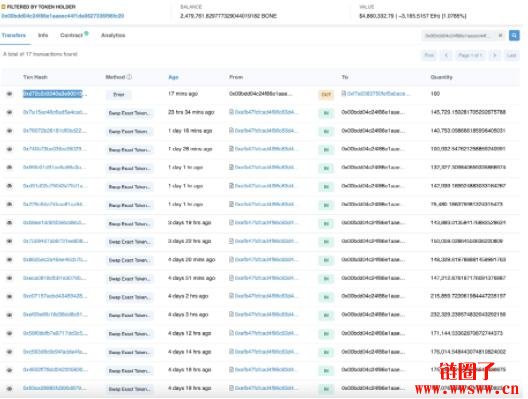The height and width of the screenshot is (399, 528).
Task: Click the Age column header link
Action: point(173,77)
